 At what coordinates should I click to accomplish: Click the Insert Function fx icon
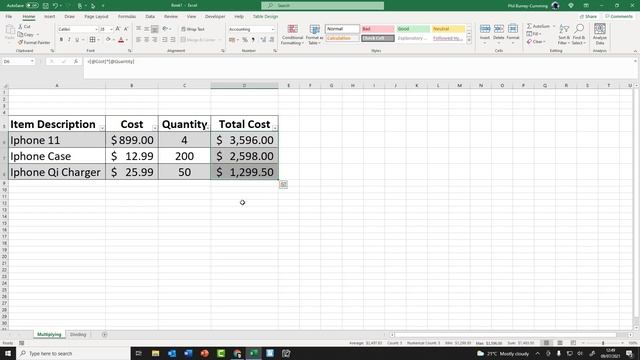pyautogui.click(x=76, y=61)
